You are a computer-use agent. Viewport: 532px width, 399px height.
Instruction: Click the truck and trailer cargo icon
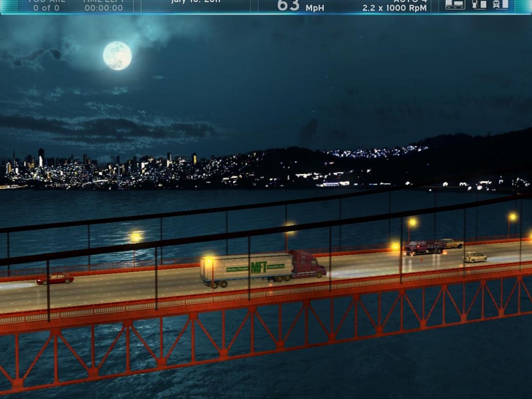455,5
